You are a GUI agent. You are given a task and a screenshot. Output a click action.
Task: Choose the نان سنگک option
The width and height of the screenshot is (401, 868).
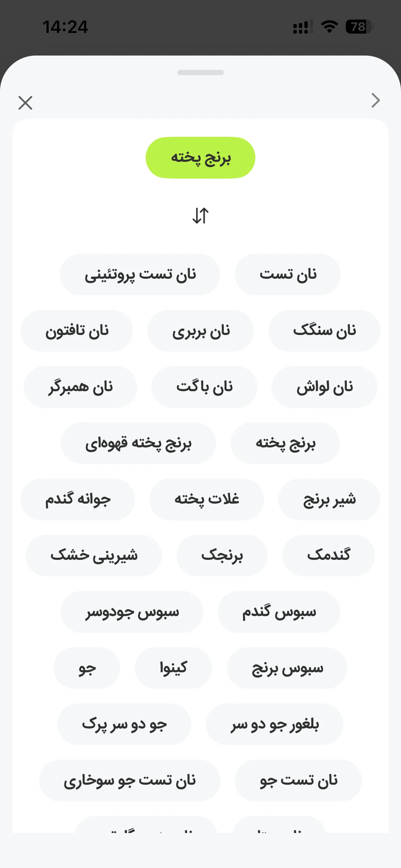tap(324, 330)
